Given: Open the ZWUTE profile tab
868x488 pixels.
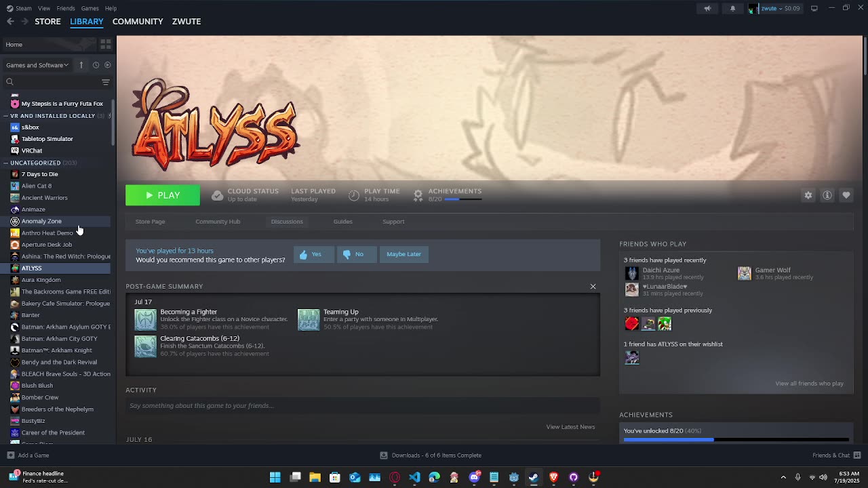Looking at the screenshot, I should point(186,22).
